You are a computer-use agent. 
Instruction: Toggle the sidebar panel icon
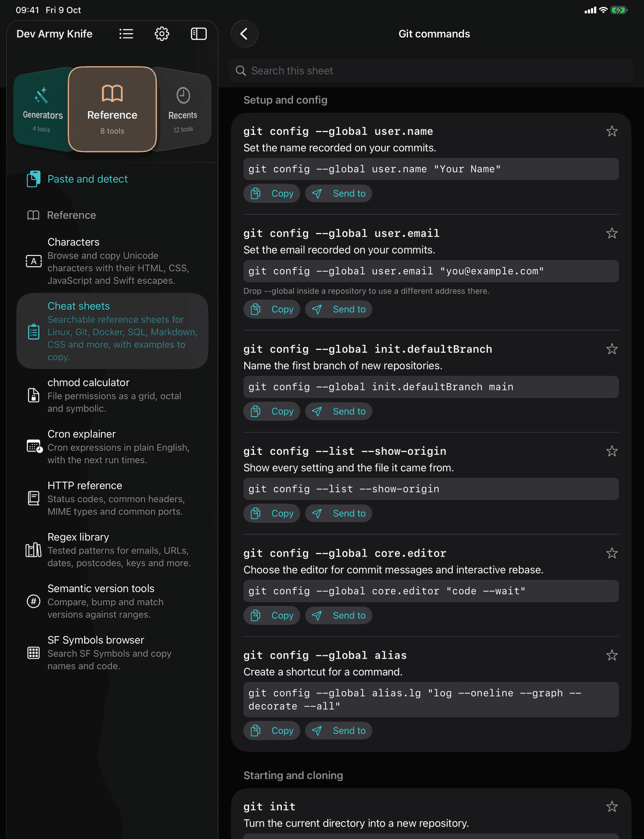199,34
